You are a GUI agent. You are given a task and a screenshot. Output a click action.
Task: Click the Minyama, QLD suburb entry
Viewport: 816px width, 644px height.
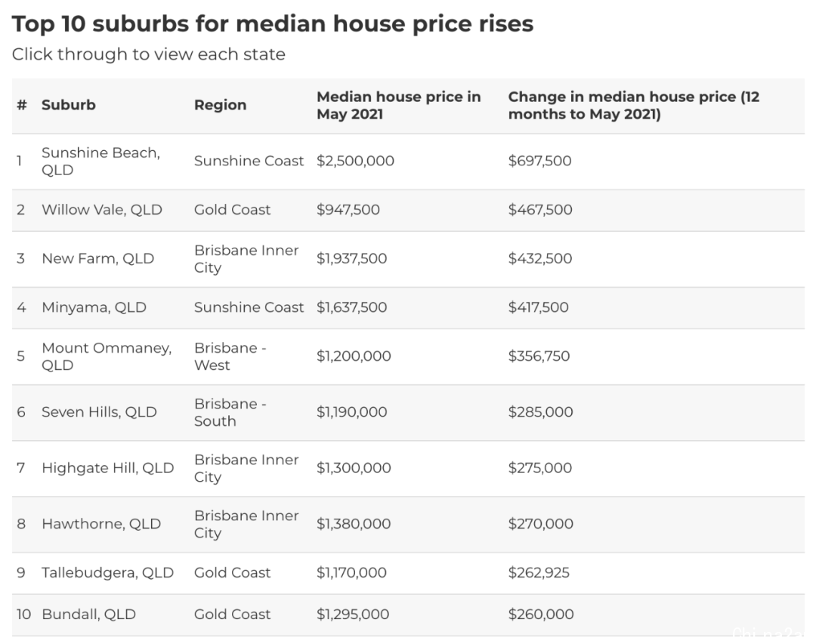click(x=94, y=307)
